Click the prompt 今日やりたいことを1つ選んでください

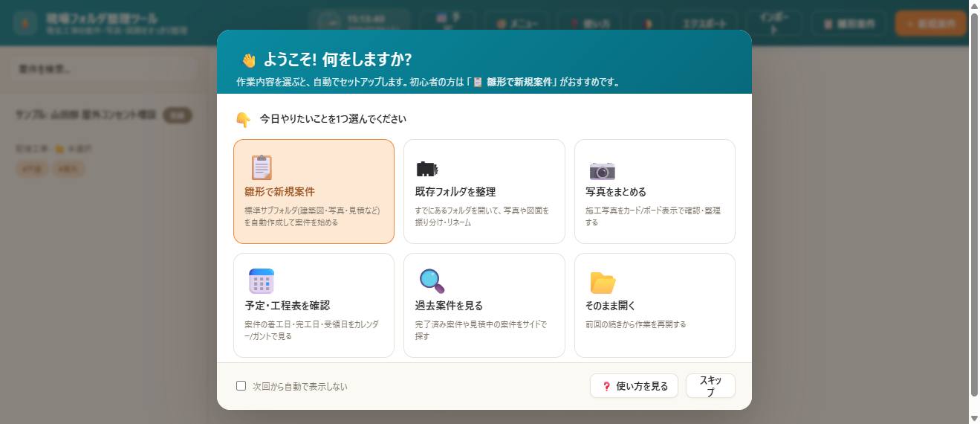click(x=333, y=119)
